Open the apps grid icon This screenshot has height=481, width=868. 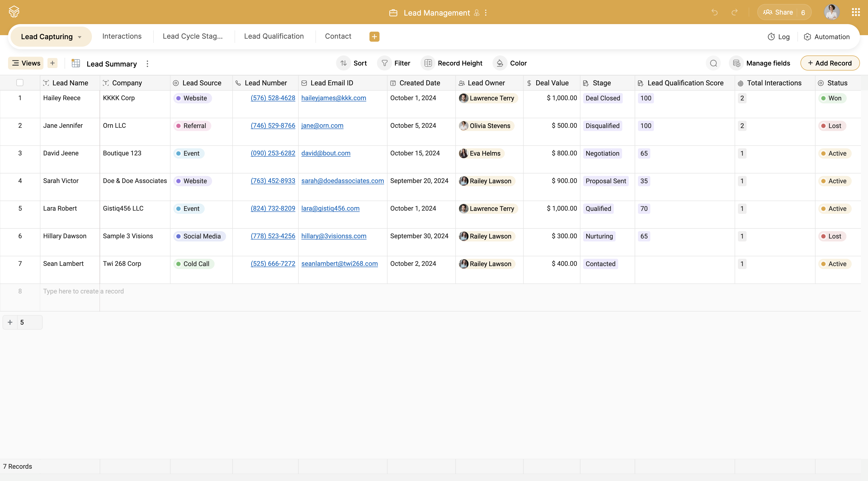point(856,13)
